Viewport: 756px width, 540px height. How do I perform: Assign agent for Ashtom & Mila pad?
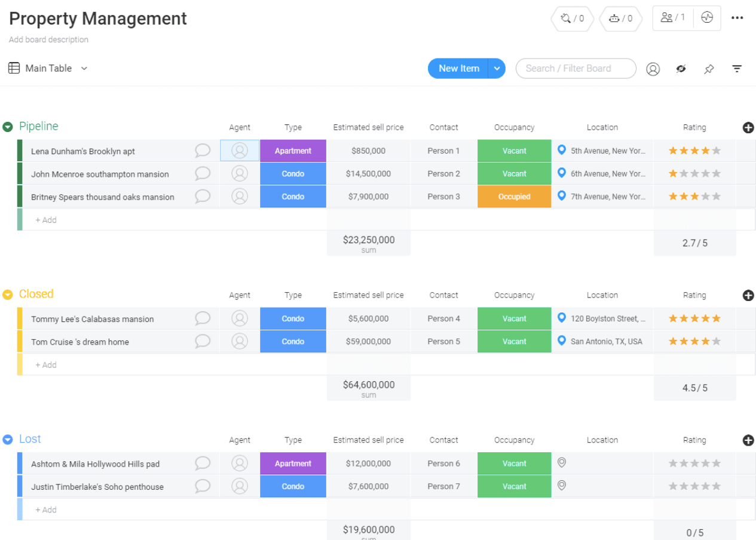[x=240, y=464]
